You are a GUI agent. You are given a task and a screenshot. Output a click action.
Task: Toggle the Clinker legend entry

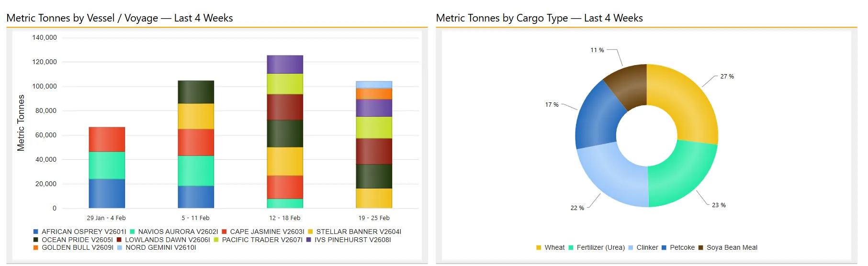click(x=643, y=247)
